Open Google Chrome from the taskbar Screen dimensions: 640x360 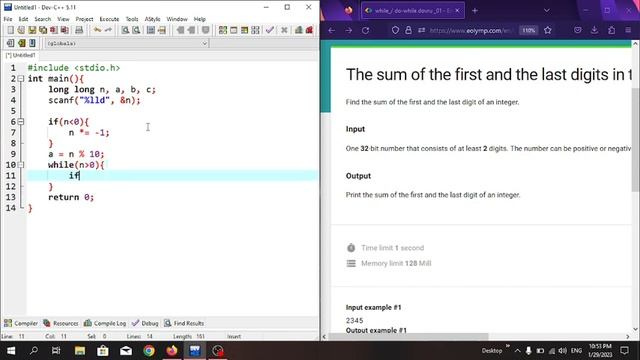click(x=149, y=351)
